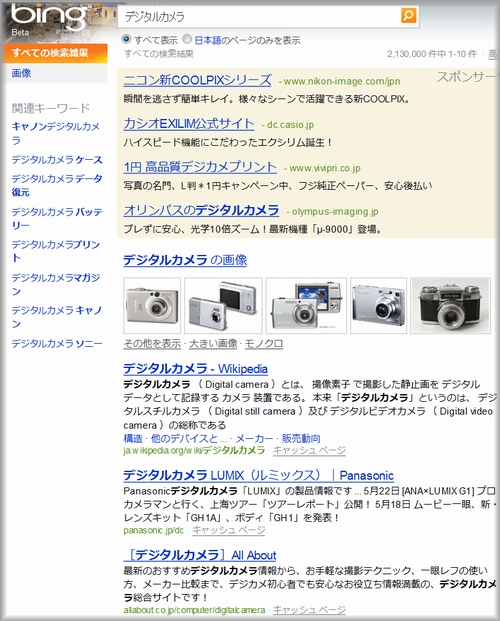Image resolution: width=500 pixels, height=621 pixels.
Task: Open the thumbnail of camera with raised LCD
Action: (306, 305)
